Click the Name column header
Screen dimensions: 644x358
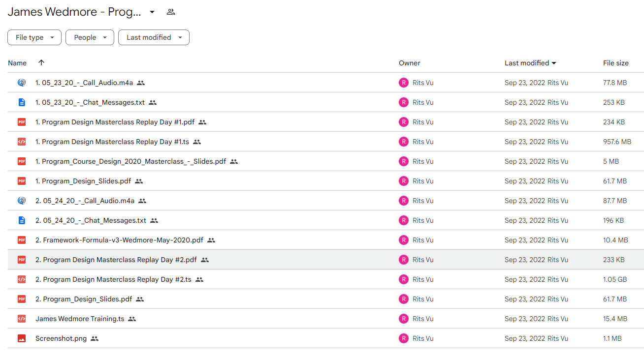pyautogui.click(x=17, y=63)
